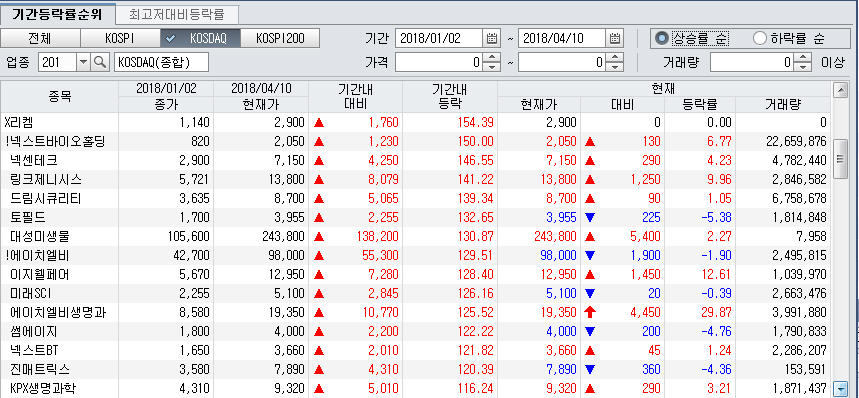The width and height of the screenshot is (859, 398).
Task: Select the 드림시큐리티 stock row
Action: [x=415, y=199]
